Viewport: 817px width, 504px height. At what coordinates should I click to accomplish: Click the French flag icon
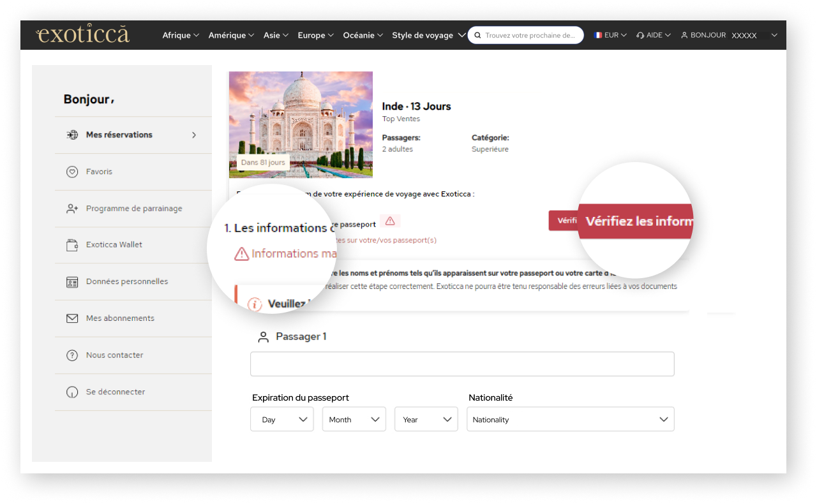pyautogui.click(x=598, y=35)
